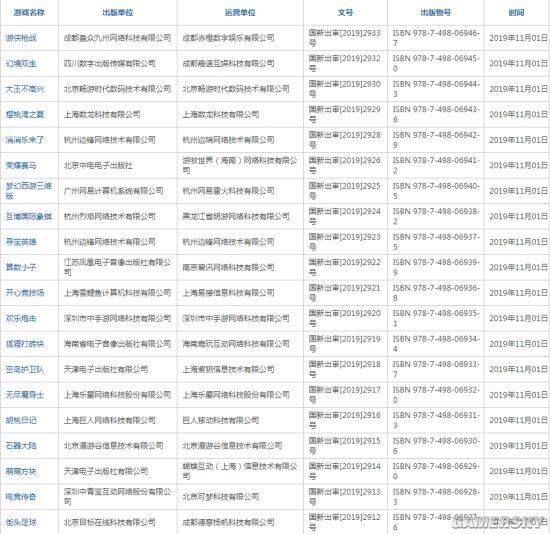Viewport: 550px width, 534px height.
Task: Click the 游戏名称 column header
Action: click(29, 13)
